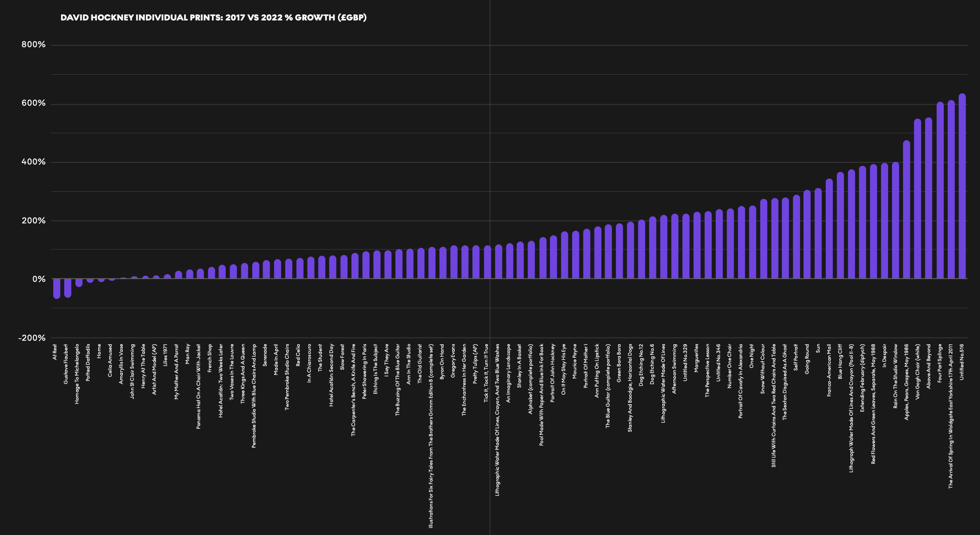Viewport: 980px width, 535px height.
Task: Click the Blue Hang Cliff bar
Action: (x=840, y=225)
